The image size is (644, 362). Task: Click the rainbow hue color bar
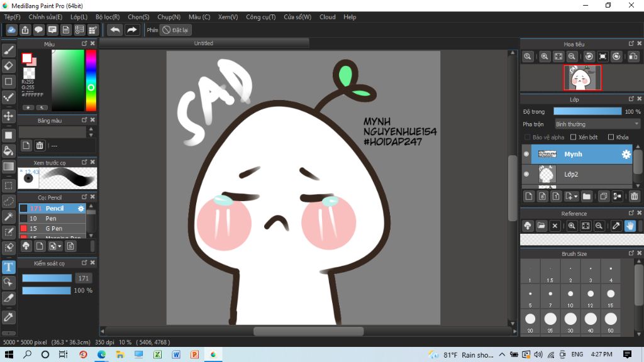91,80
